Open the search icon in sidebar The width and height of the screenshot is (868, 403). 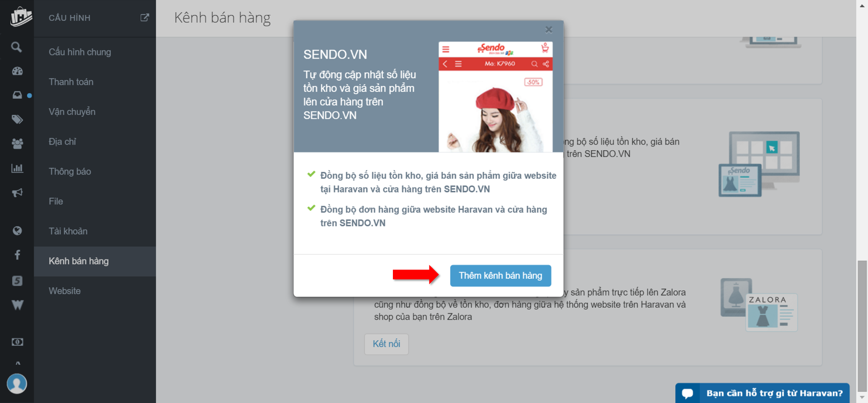[x=17, y=47]
